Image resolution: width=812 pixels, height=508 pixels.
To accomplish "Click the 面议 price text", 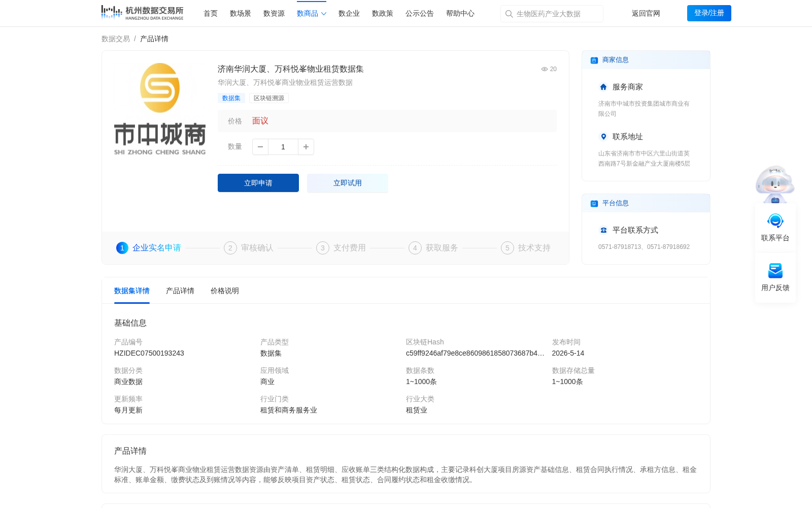I will [260, 121].
